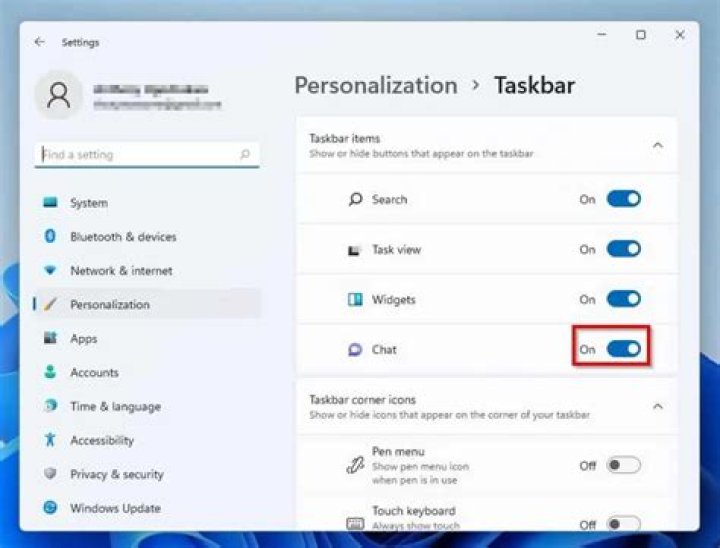Open Network & internet category
720x548 pixels.
(x=148, y=271)
